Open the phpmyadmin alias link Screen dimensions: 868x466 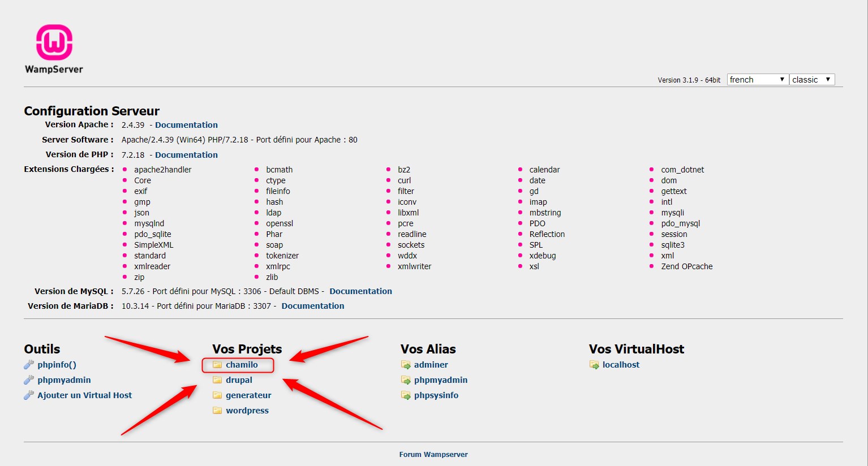pyautogui.click(x=441, y=380)
